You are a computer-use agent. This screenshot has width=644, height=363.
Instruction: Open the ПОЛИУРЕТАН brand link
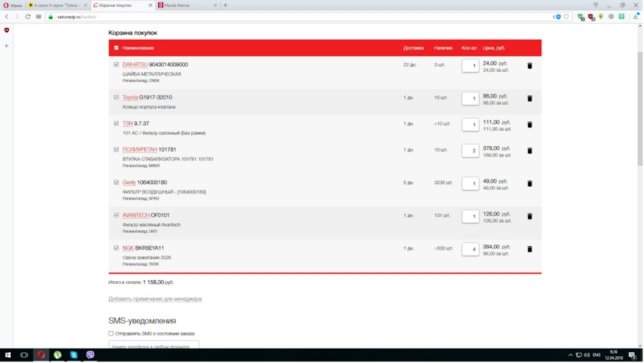point(140,150)
